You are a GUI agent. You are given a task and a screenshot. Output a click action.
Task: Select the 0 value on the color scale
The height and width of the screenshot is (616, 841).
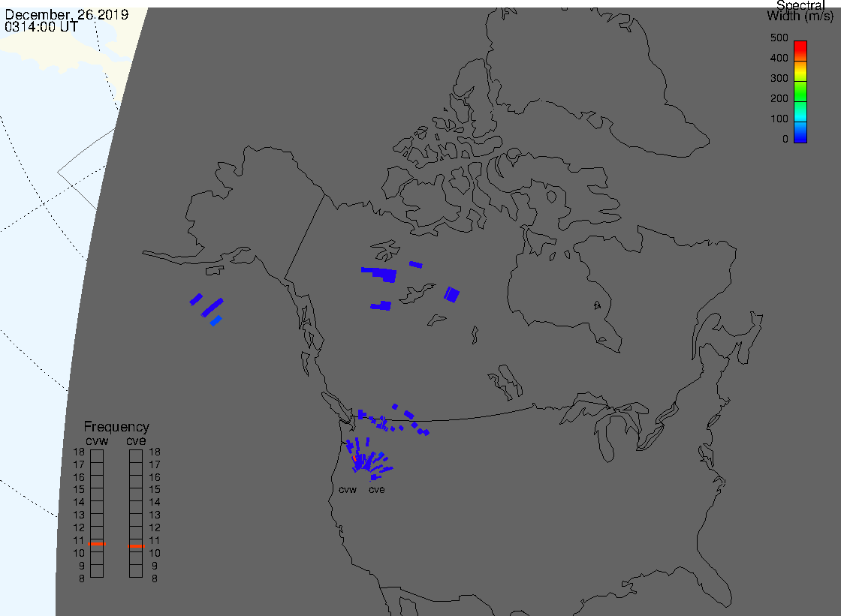point(785,139)
